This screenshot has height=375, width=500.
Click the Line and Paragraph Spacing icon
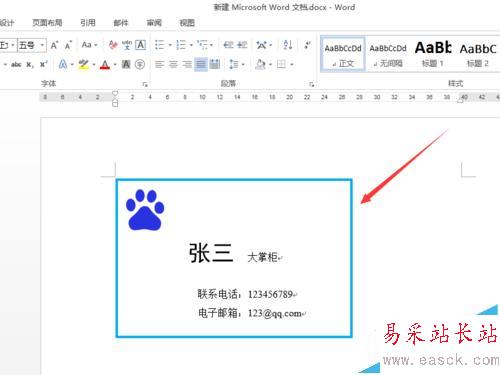pyautogui.click(x=234, y=64)
